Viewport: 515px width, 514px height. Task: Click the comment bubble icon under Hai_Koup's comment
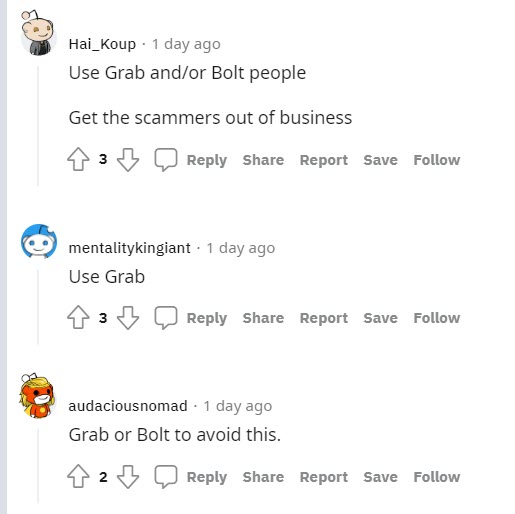(x=166, y=159)
